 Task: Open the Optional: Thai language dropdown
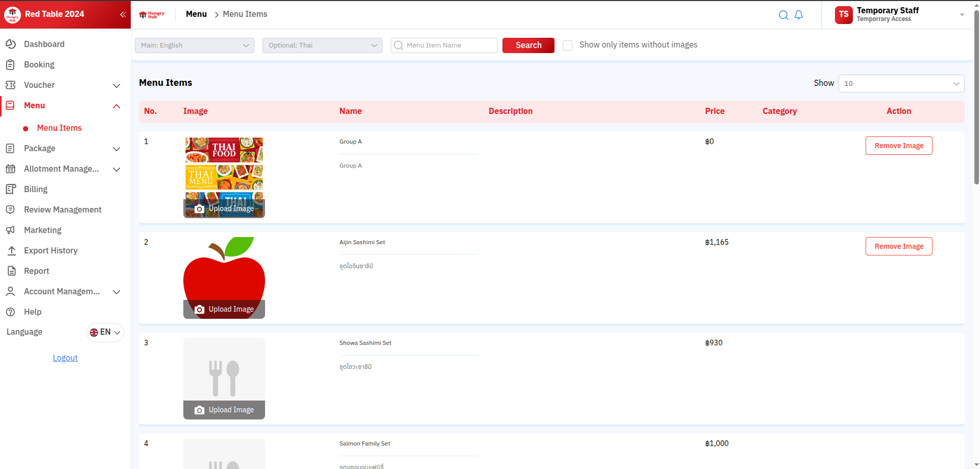click(x=322, y=45)
